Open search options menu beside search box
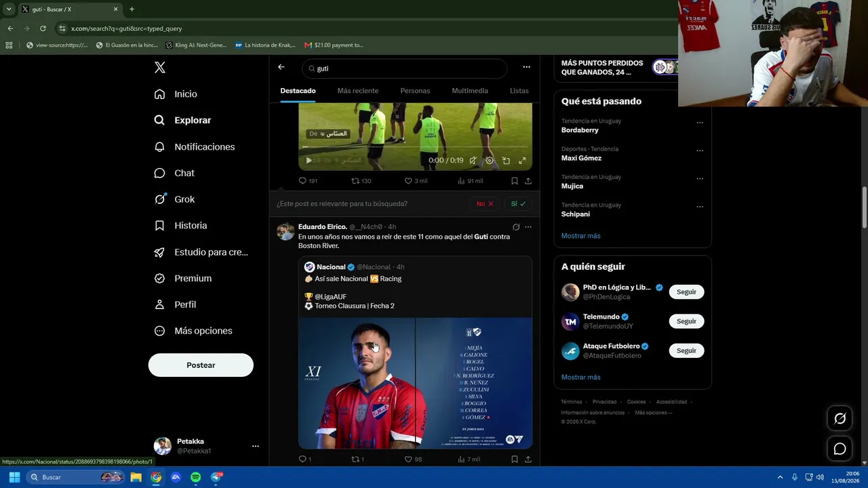 526,67
